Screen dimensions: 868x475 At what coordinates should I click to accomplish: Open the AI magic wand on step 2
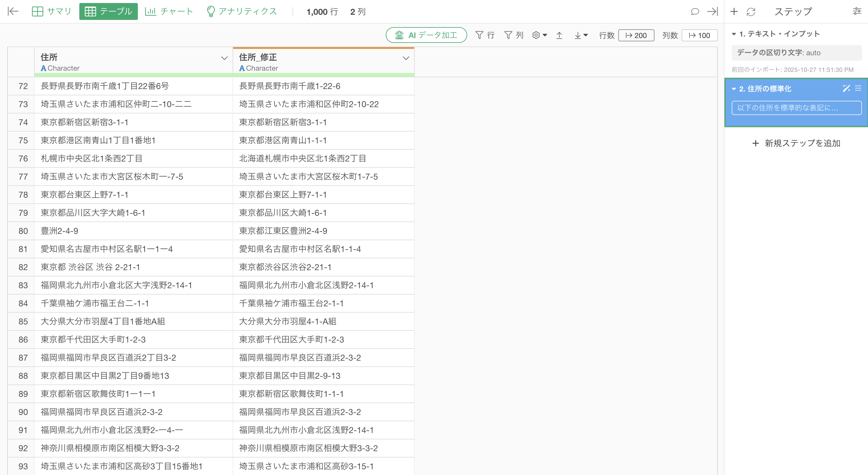coord(846,88)
